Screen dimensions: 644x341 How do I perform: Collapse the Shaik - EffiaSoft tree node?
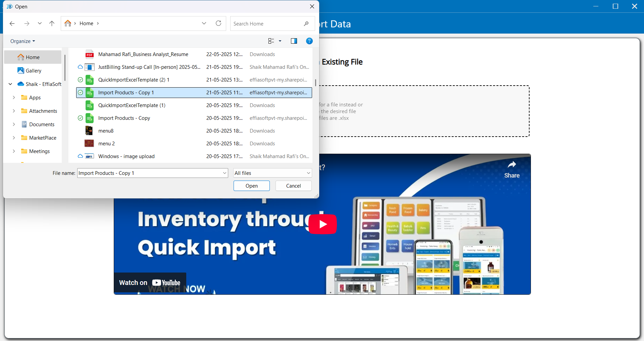(x=10, y=84)
